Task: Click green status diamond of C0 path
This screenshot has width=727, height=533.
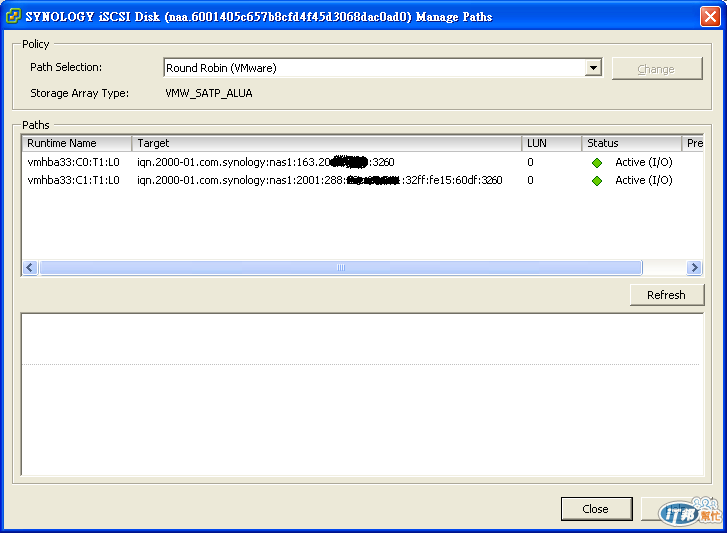Action: (x=597, y=163)
